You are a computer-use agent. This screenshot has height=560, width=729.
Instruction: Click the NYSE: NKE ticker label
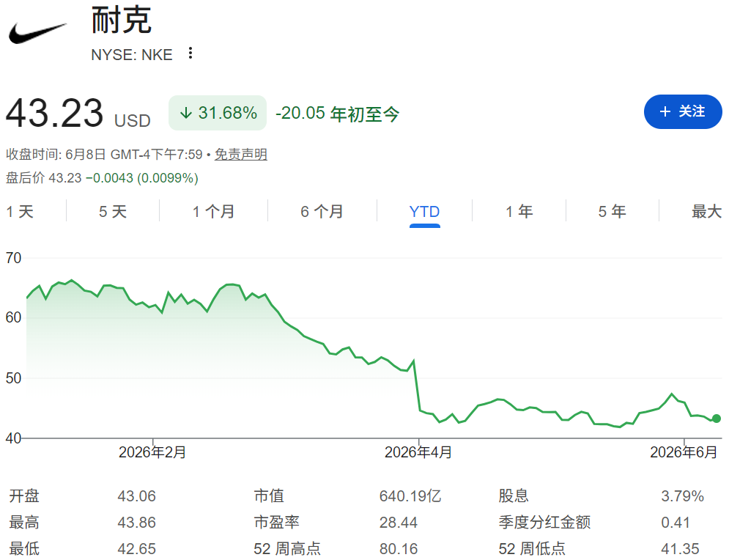point(132,55)
